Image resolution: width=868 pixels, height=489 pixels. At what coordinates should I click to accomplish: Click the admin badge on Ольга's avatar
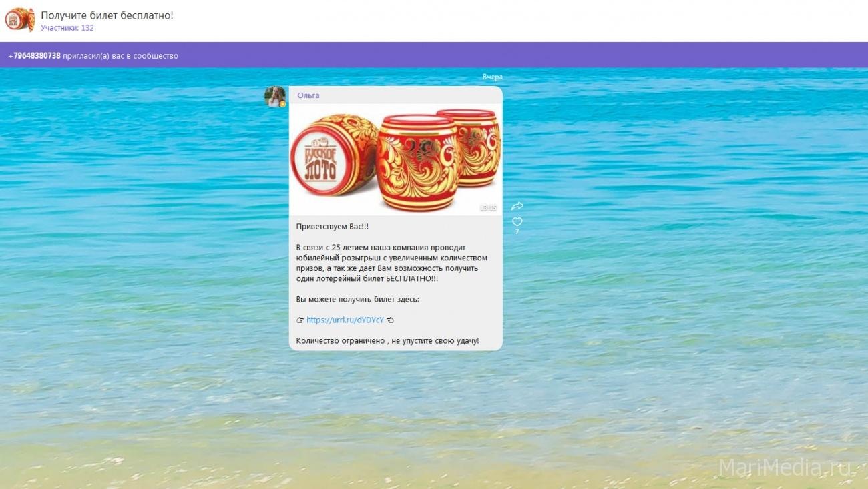(282, 104)
